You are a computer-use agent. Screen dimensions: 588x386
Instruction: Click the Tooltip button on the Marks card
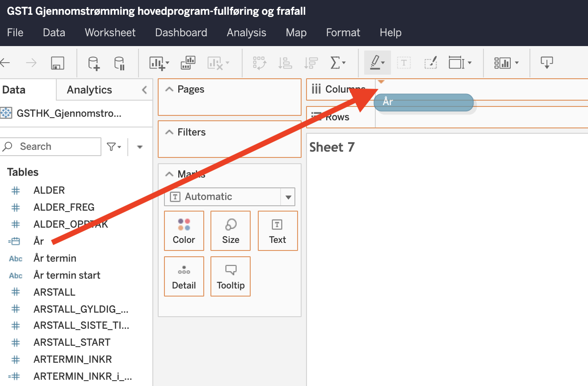pyautogui.click(x=231, y=276)
